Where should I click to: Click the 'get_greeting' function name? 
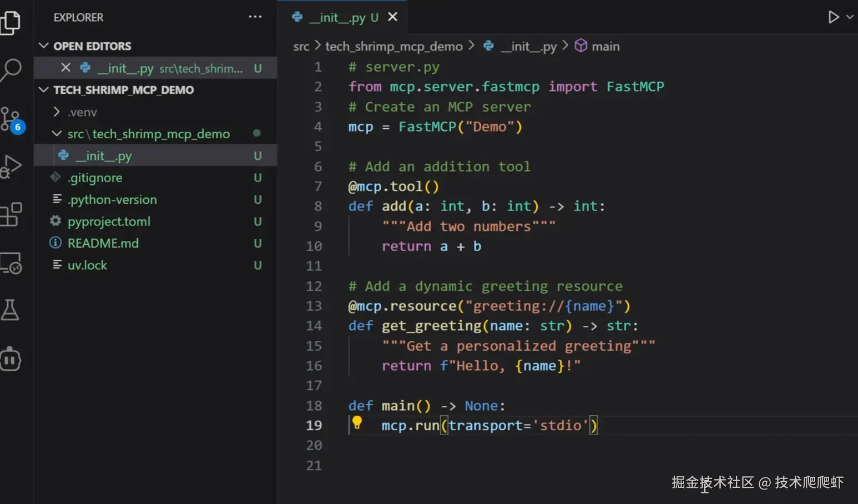coord(431,326)
